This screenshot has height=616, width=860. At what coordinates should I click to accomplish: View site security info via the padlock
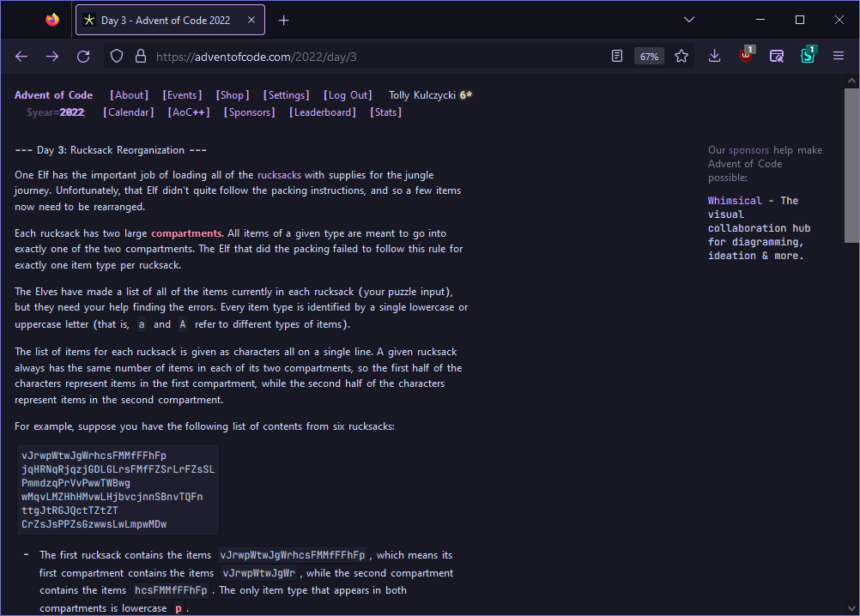140,56
